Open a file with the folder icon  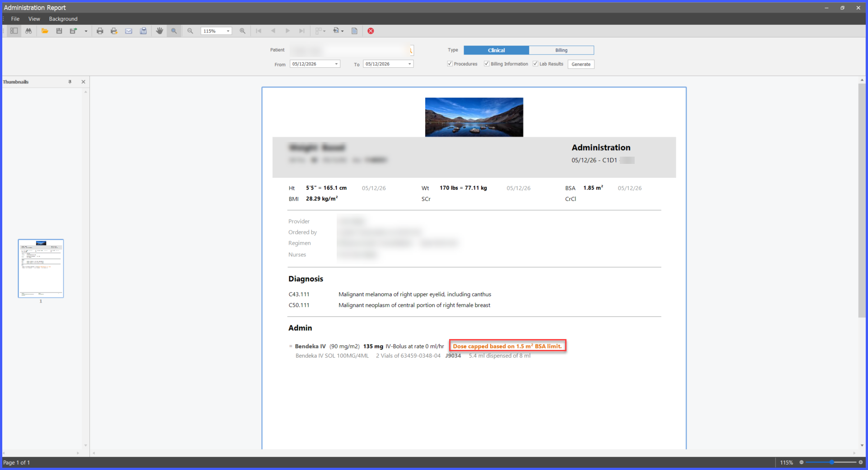coord(45,31)
